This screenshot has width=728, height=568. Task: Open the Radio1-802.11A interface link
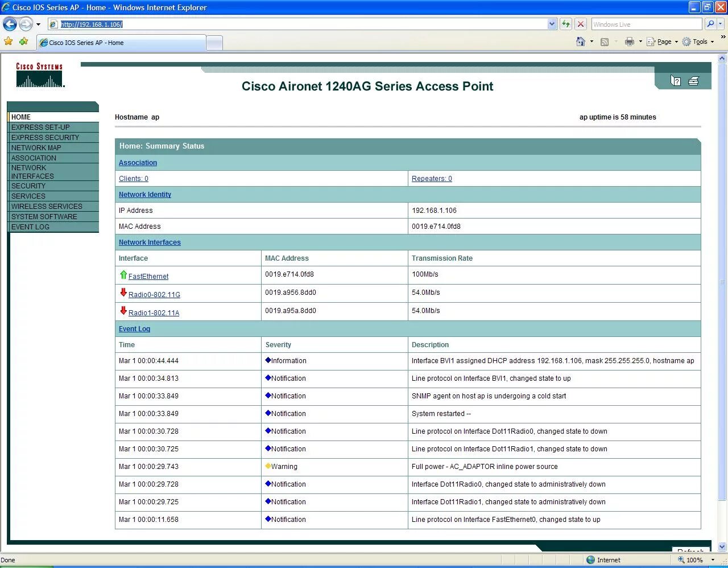[x=154, y=313]
